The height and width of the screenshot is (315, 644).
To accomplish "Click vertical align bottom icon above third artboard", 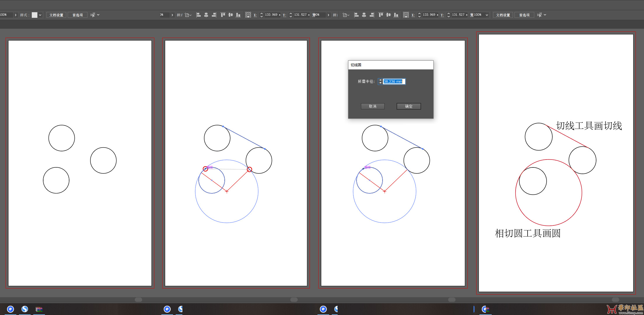I will 396,15.
